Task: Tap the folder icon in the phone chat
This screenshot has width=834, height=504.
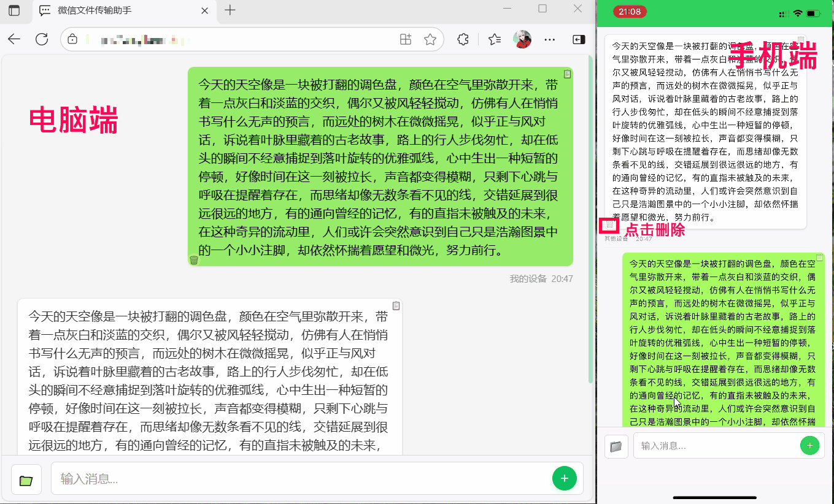Action: click(616, 446)
